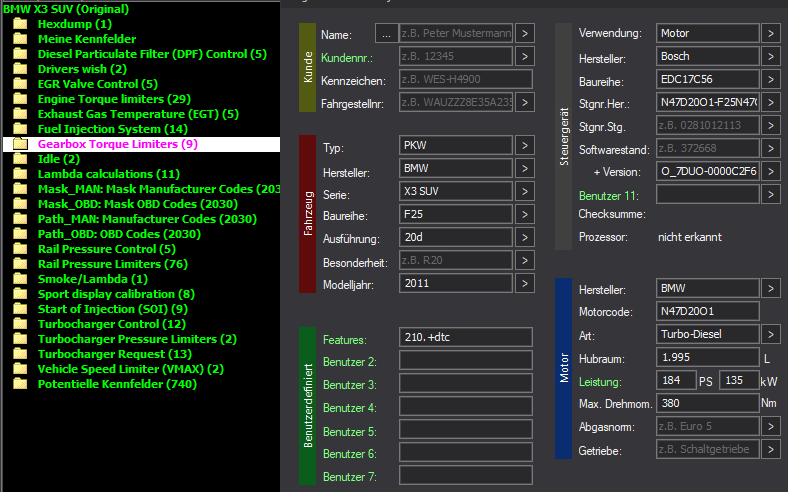
Task: Click the Hubraum field showing 1.995
Action: tap(708, 357)
